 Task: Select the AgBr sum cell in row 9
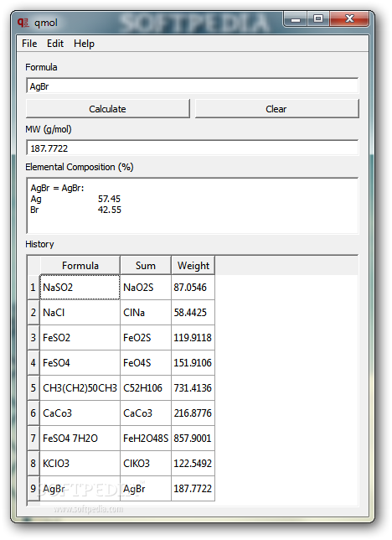146,488
